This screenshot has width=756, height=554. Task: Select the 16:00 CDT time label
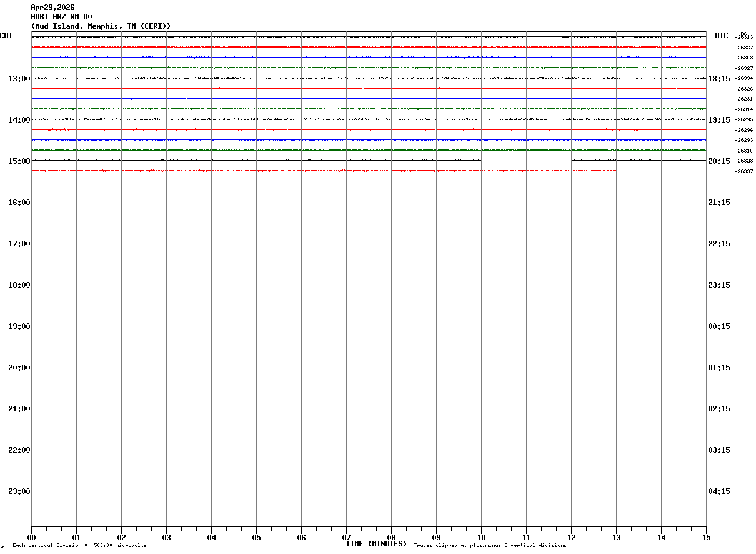(x=19, y=203)
